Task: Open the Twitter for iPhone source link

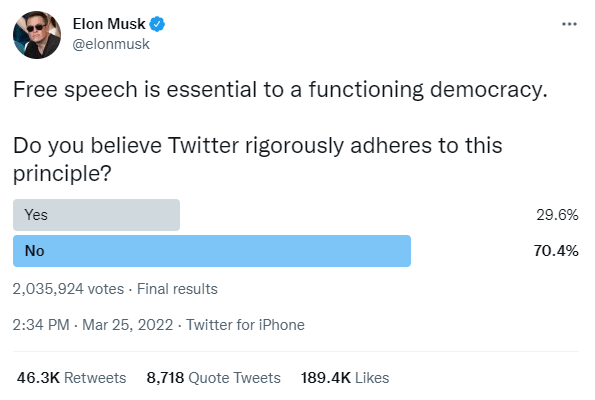Action: (245, 325)
